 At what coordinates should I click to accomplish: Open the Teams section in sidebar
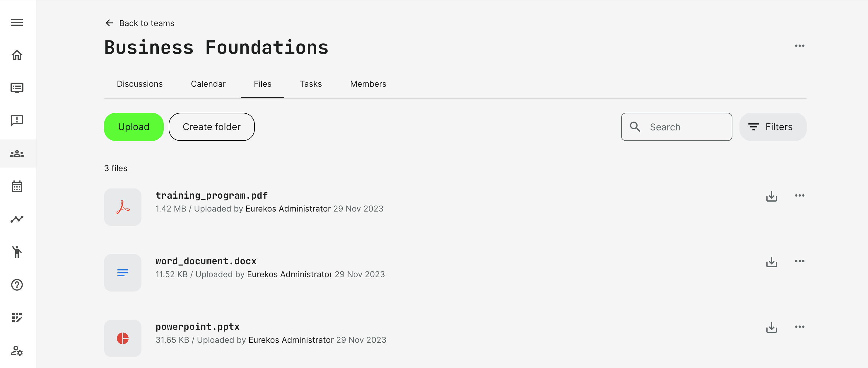click(x=17, y=154)
